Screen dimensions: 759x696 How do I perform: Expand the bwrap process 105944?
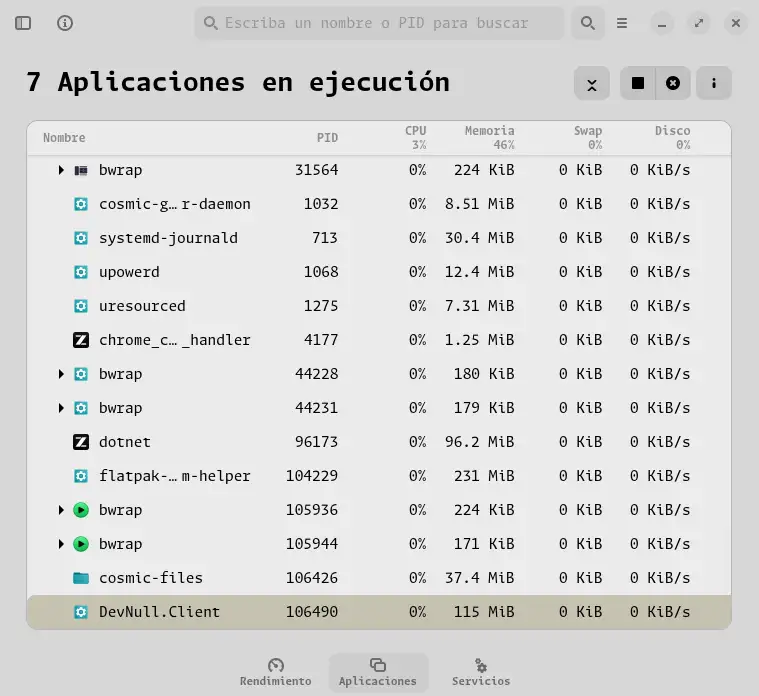(x=61, y=544)
